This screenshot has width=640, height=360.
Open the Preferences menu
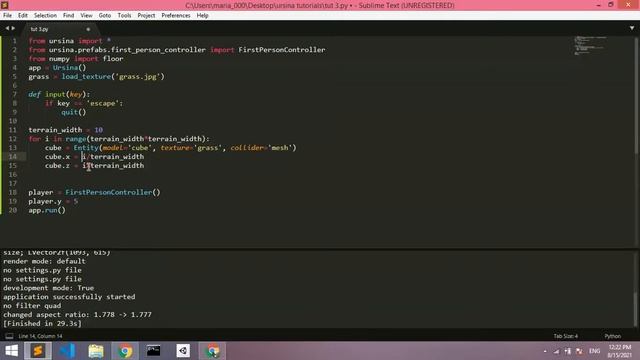[x=176, y=16]
